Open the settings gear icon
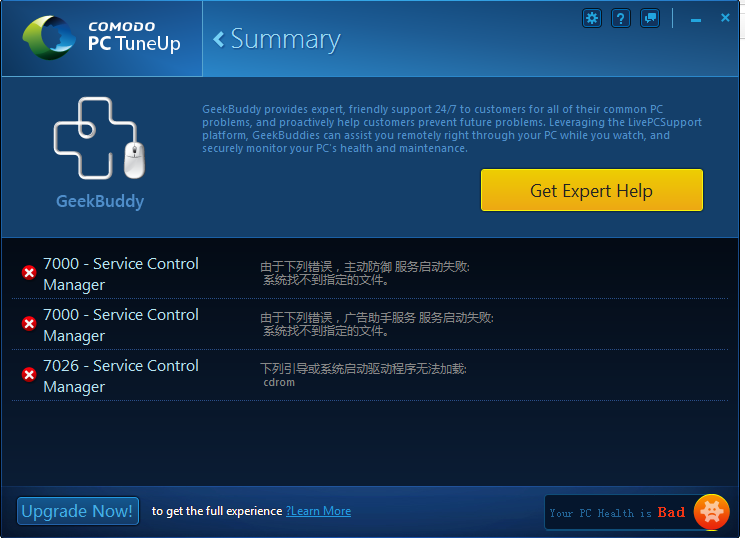This screenshot has height=538, width=745. click(x=591, y=18)
